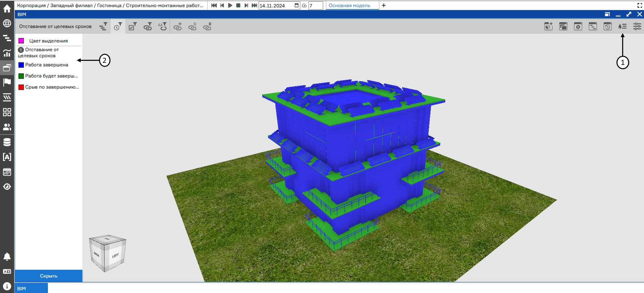The height and width of the screenshot is (293, 644).
Task: Open the four-squares dashboard sidebar icon
Action: [7, 112]
